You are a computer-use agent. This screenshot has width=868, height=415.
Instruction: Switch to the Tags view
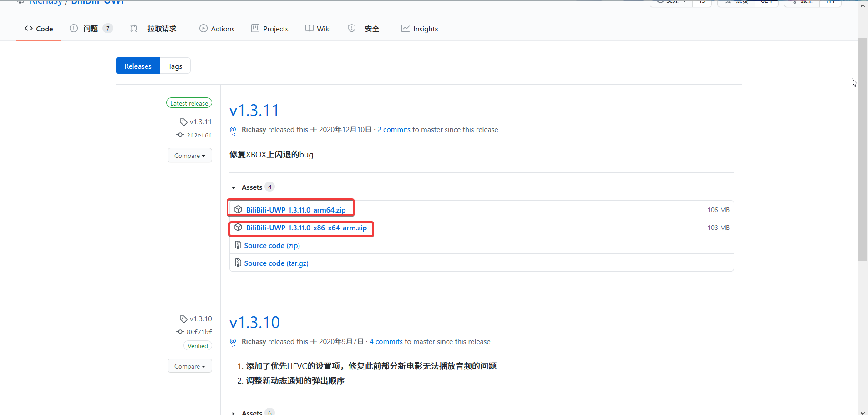point(175,66)
